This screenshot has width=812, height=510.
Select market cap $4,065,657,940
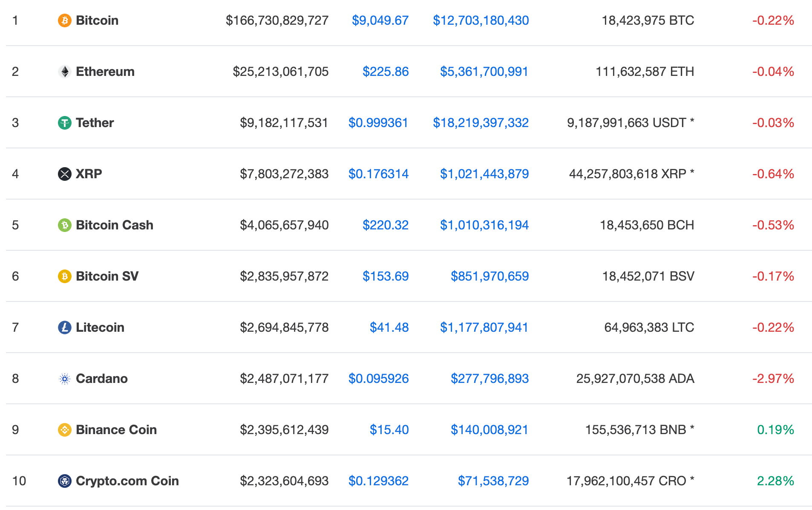(x=284, y=225)
